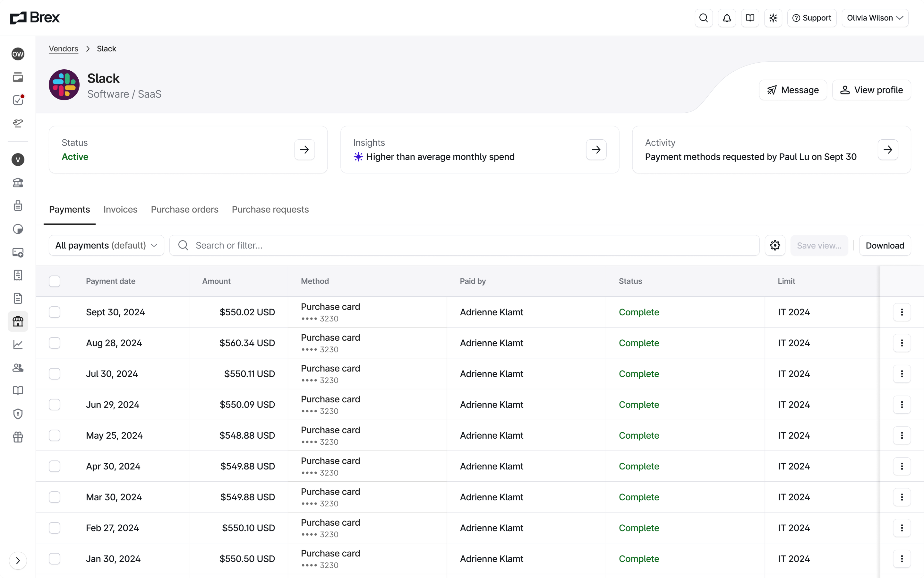Sort by the Payment date column header
The height and width of the screenshot is (578, 924).
[111, 281]
